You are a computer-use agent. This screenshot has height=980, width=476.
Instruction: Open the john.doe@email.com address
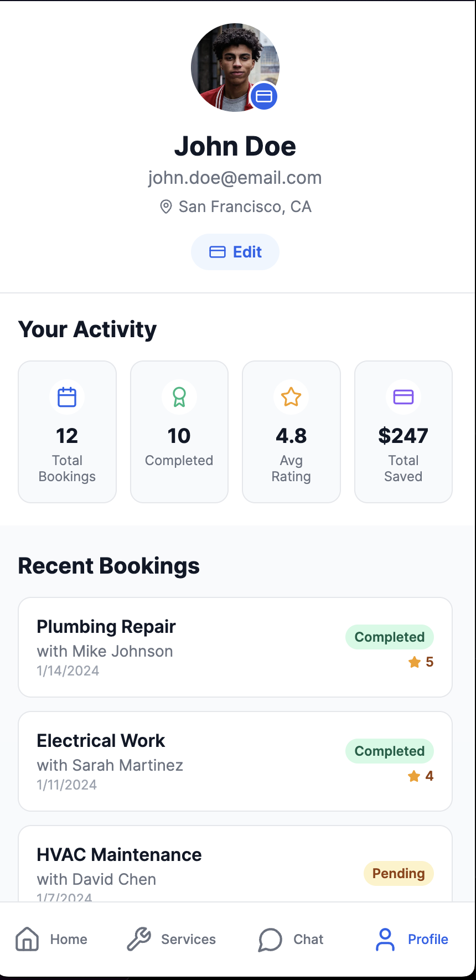(235, 178)
